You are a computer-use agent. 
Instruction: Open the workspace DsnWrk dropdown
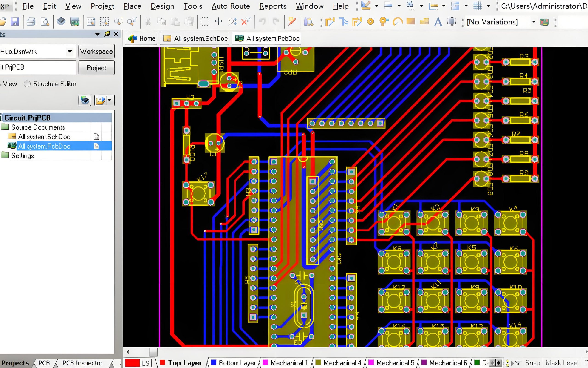[70, 51]
